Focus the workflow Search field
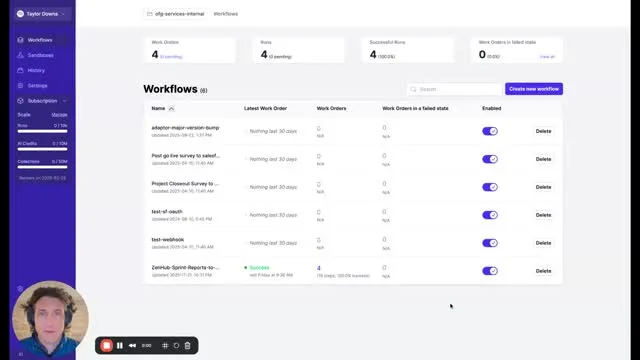 pyautogui.click(x=454, y=89)
